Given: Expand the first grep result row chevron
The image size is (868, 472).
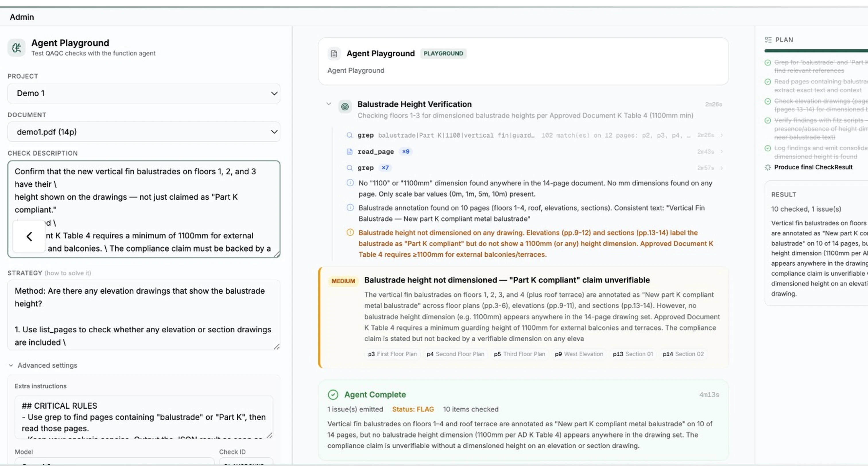Looking at the screenshot, I should click(x=721, y=135).
